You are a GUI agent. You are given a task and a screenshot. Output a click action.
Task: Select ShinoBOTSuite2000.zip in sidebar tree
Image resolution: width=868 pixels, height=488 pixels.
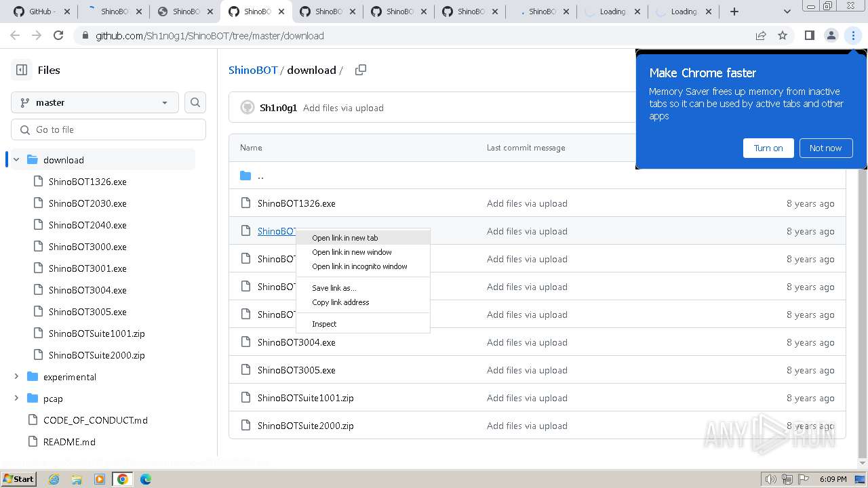click(x=97, y=355)
